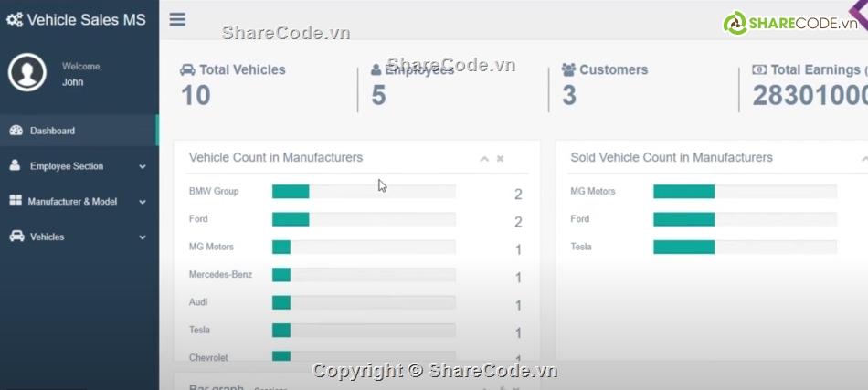868x390 pixels.
Task: Click the count 1 in Mercedes-Benz row
Action: [x=518, y=277]
